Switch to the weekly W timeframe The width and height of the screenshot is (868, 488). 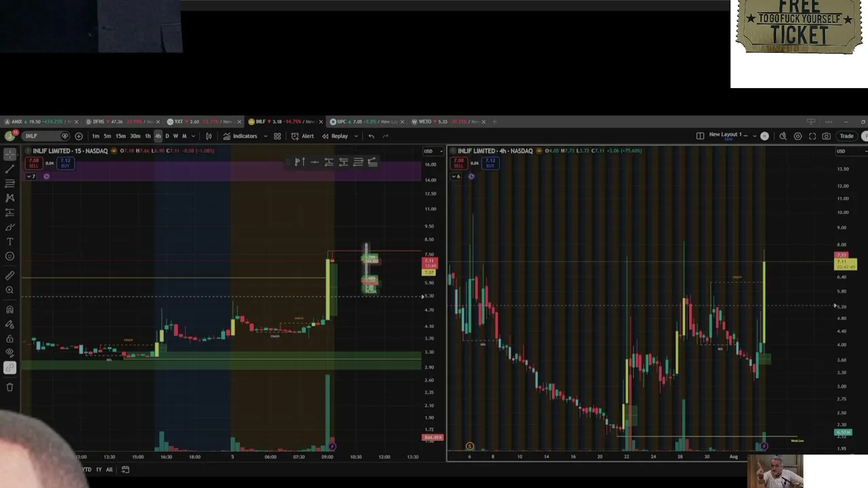tap(176, 136)
